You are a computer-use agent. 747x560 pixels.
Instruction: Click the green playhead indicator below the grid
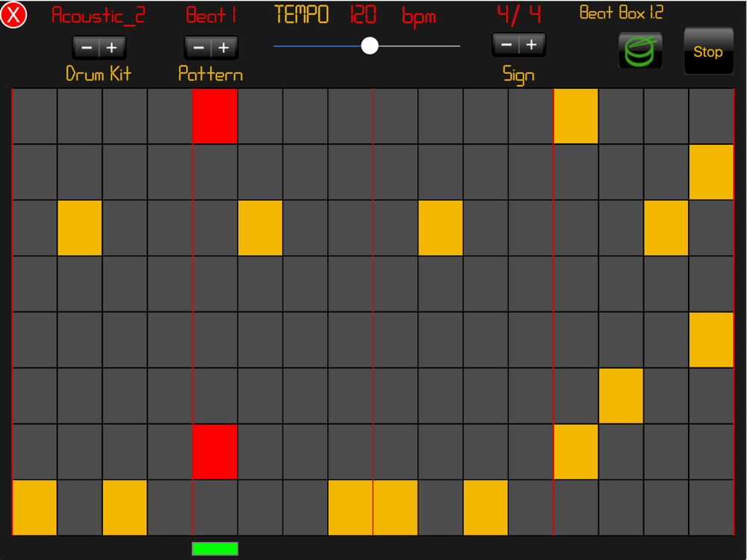(215, 549)
